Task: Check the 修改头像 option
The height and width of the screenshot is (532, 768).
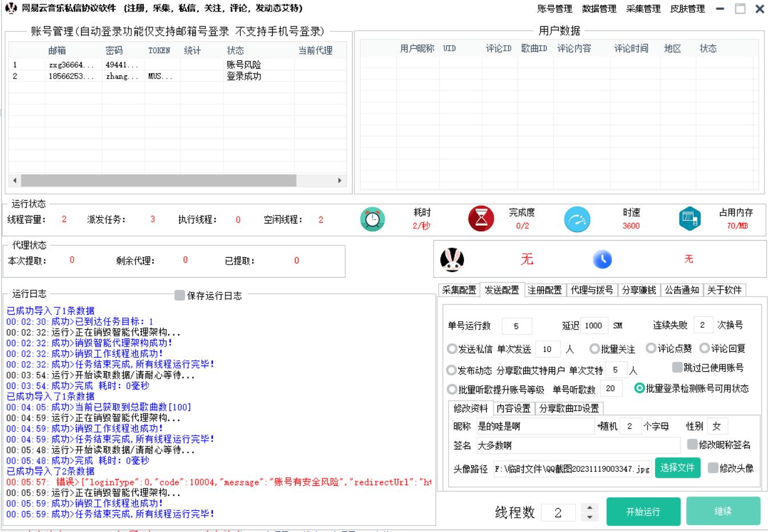Action: (x=713, y=468)
